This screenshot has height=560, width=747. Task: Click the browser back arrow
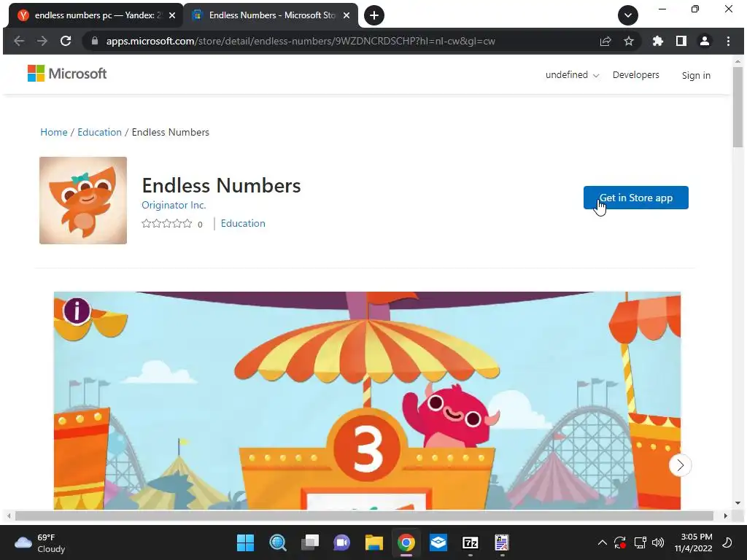click(19, 42)
